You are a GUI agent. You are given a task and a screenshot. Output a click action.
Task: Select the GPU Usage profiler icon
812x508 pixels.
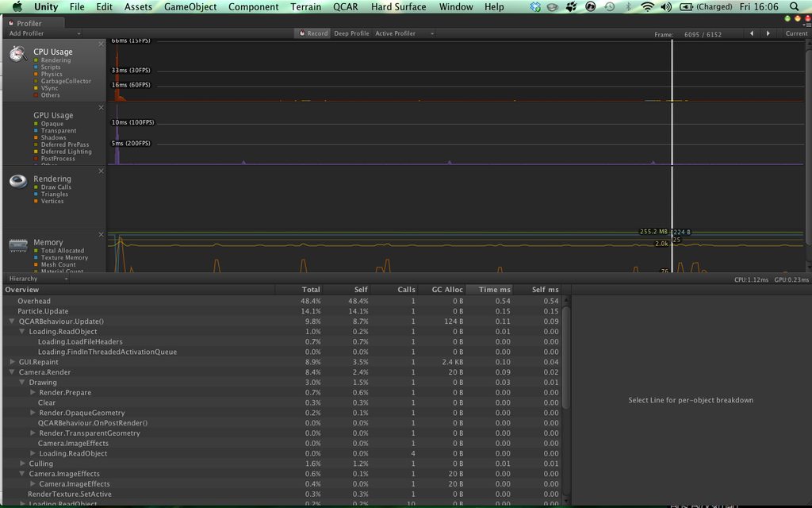[x=17, y=120]
